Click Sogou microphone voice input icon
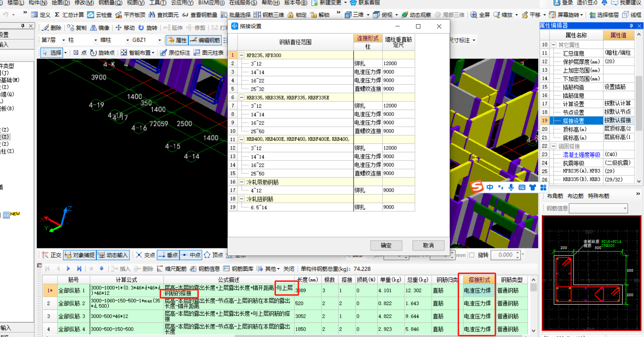The image size is (644, 337). click(x=511, y=187)
